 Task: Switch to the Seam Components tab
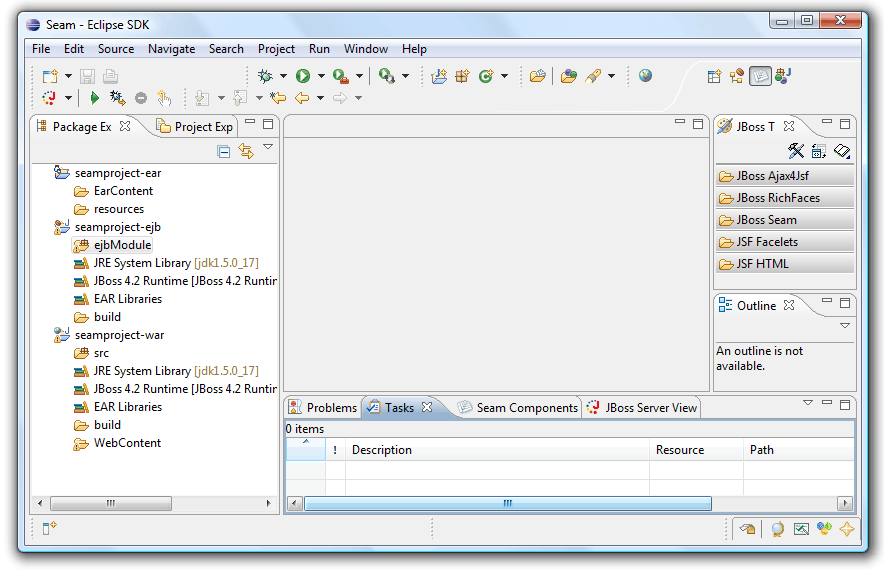tap(518, 408)
